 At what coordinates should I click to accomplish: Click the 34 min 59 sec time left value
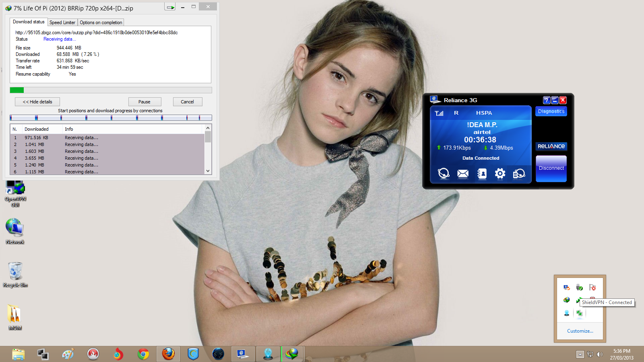(70, 67)
